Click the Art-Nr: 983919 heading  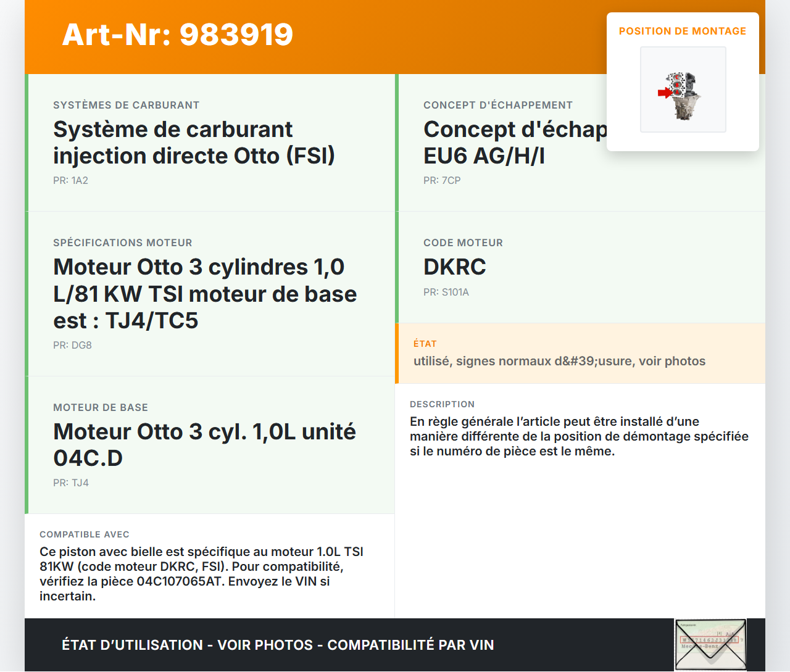[x=178, y=35]
